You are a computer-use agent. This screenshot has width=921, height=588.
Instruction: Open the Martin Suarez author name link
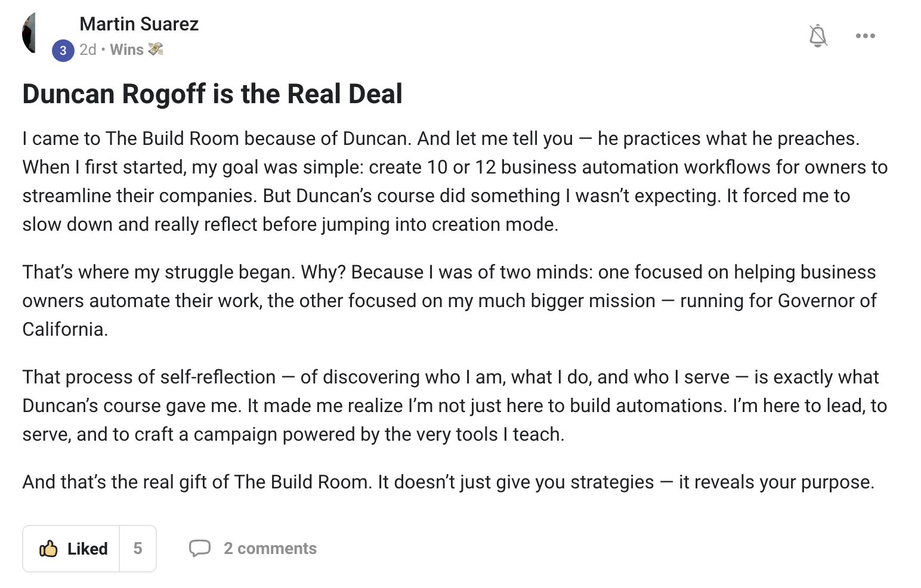pos(139,24)
